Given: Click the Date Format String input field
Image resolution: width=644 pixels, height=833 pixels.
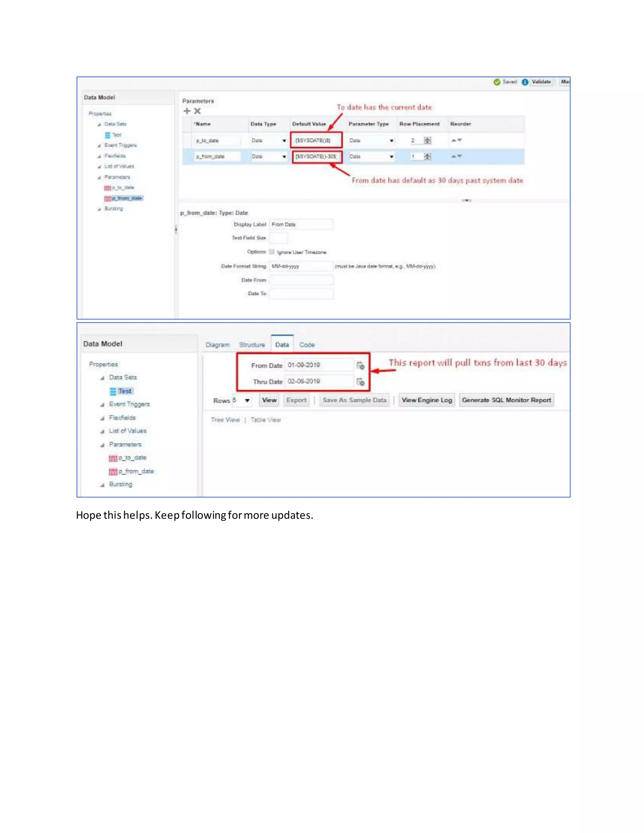Looking at the screenshot, I should pyautogui.click(x=301, y=266).
